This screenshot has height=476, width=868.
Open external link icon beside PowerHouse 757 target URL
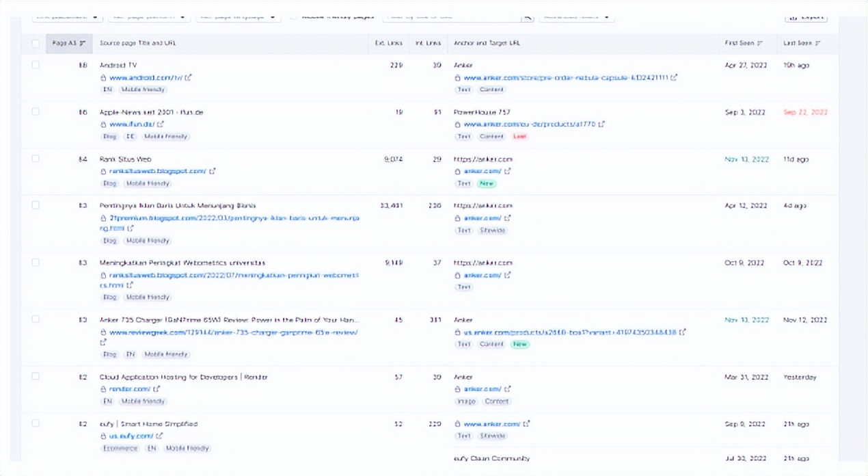pos(602,124)
